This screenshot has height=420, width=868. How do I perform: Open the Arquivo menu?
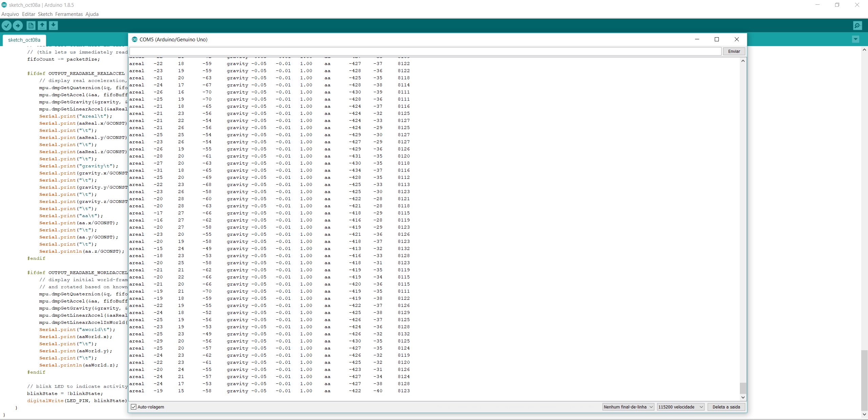(x=10, y=14)
